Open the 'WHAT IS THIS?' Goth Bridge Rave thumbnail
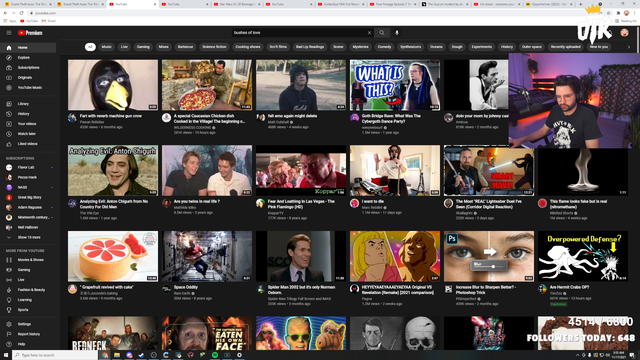 point(395,85)
